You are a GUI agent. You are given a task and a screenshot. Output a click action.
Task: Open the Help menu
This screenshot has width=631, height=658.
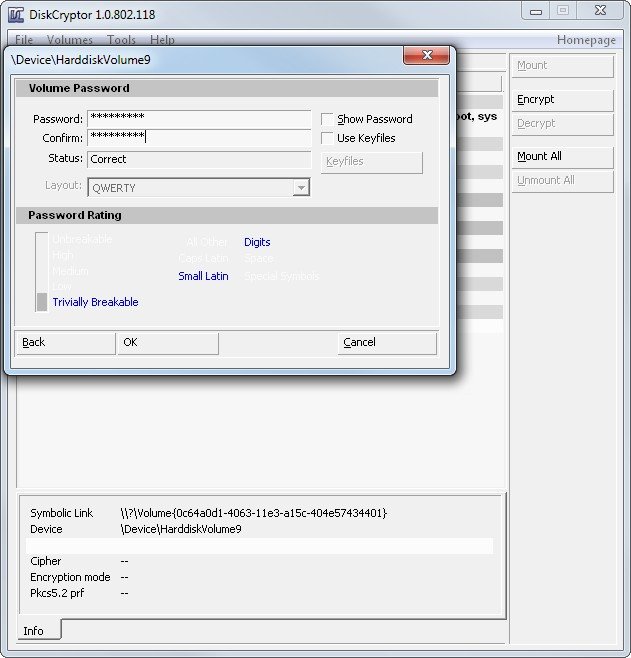(x=162, y=40)
